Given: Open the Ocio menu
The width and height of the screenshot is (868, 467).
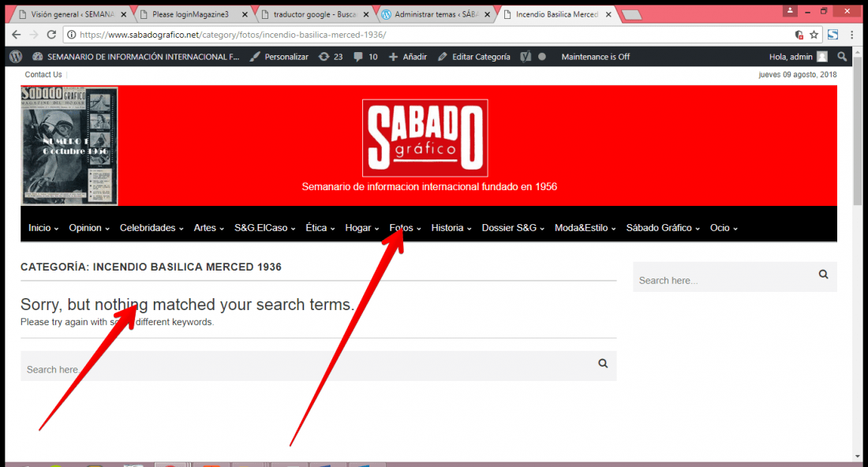Looking at the screenshot, I should 724,227.
